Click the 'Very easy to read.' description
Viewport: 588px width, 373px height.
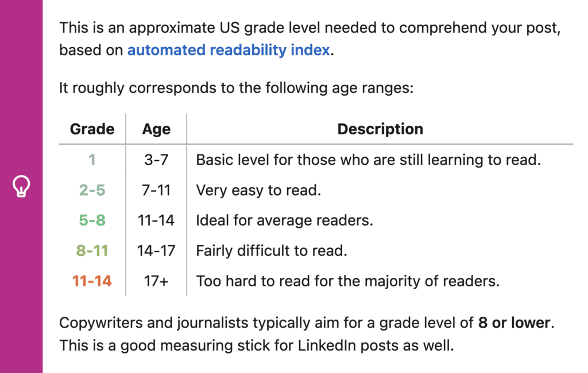(x=258, y=190)
